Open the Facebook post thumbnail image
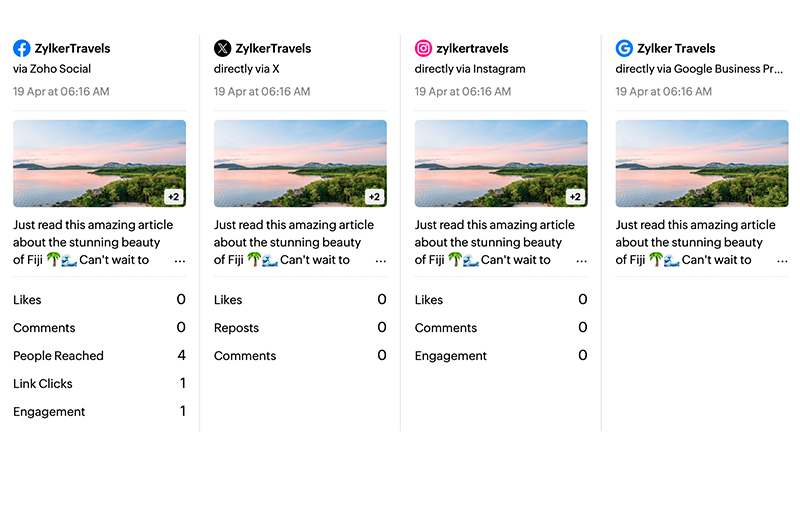This screenshot has width=800, height=520. 99,163
